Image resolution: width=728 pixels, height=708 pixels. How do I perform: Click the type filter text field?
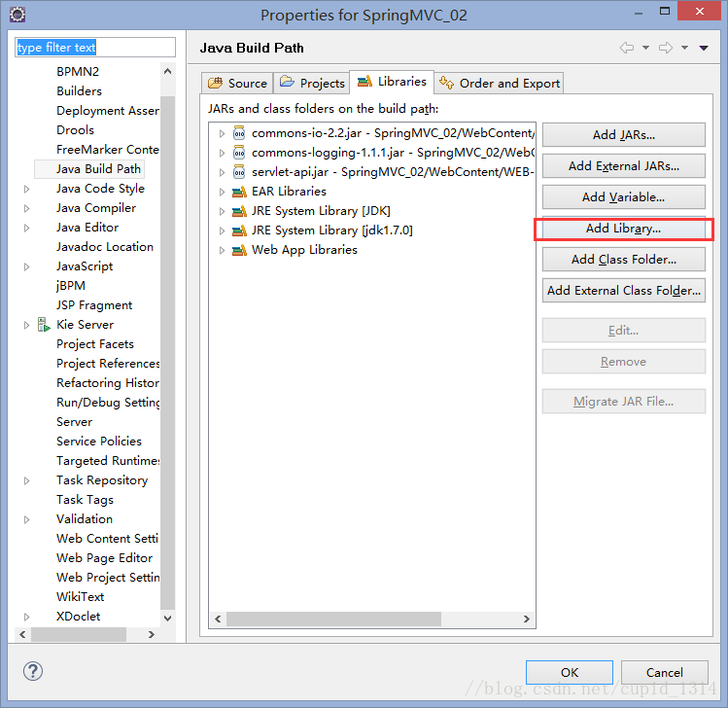click(95, 48)
